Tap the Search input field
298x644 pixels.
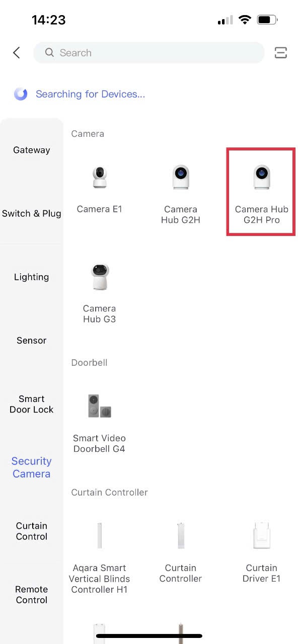[148, 52]
